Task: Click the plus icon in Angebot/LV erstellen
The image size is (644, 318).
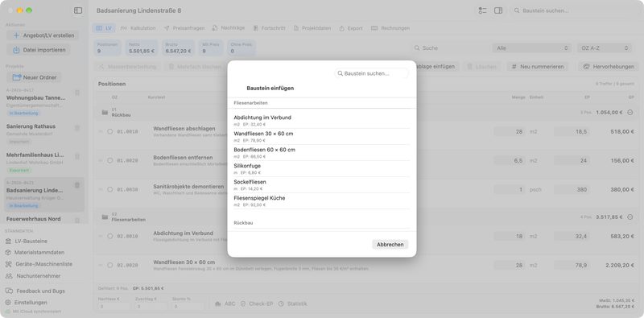Action: pos(16,35)
